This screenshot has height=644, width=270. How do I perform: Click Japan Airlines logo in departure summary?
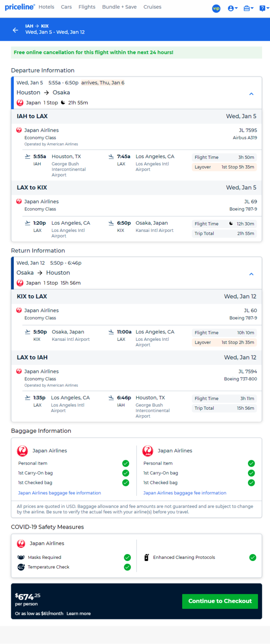click(20, 103)
